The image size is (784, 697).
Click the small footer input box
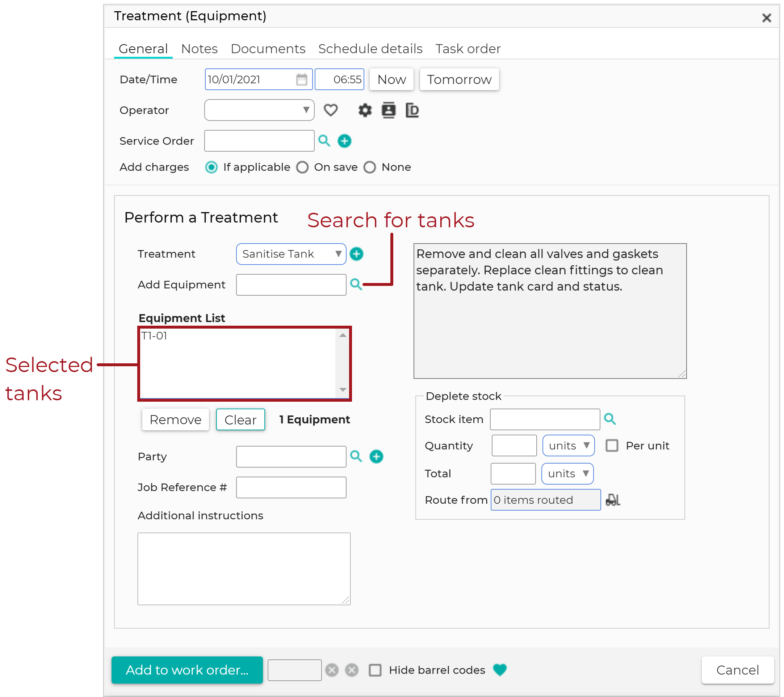click(294, 670)
